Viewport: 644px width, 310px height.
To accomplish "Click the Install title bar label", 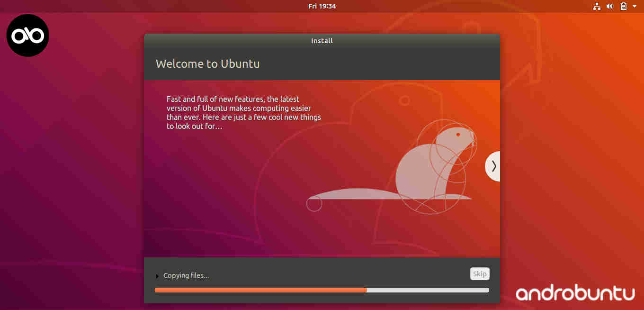I will pyautogui.click(x=322, y=41).
